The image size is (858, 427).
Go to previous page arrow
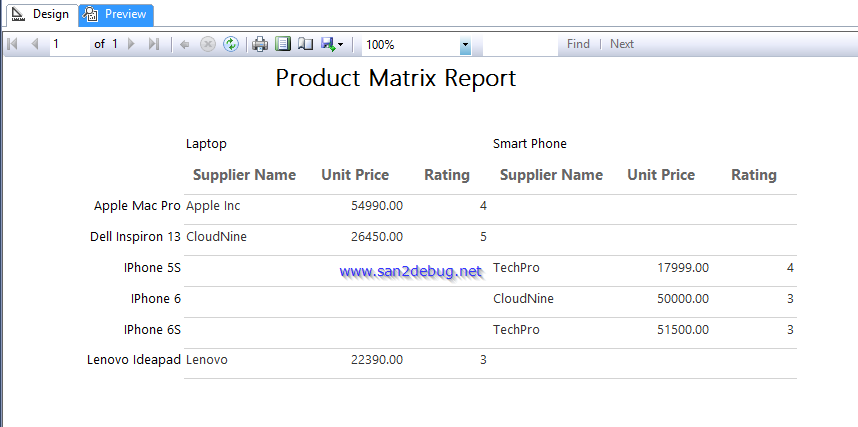point(34,44)
